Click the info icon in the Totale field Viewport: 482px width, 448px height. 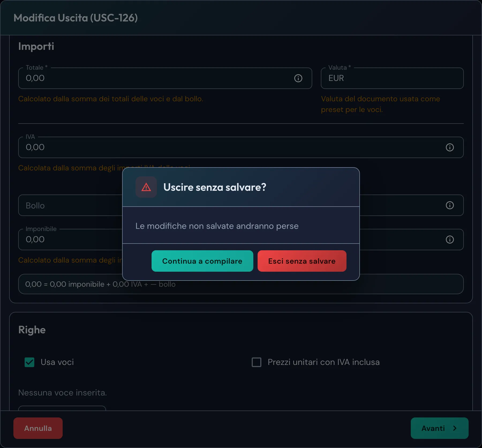pos(298,78)
